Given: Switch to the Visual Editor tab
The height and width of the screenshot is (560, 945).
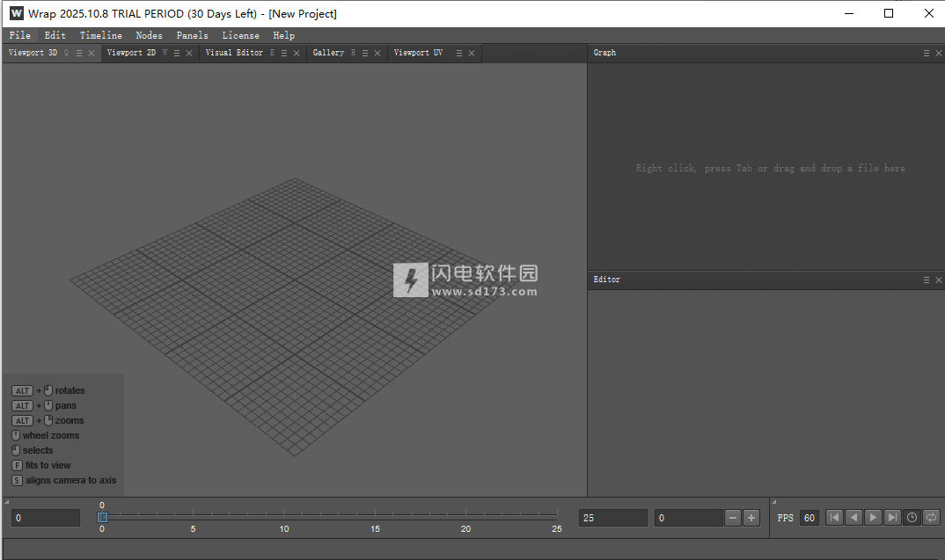Looking at the screenshot, I should point(234,53).
